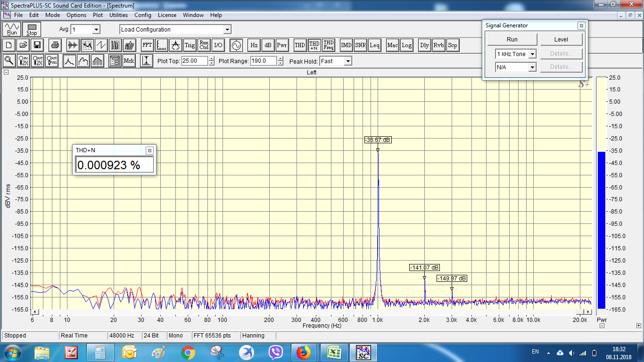Open FFT settings
The image size is (644, 362).
coord(147,45)
